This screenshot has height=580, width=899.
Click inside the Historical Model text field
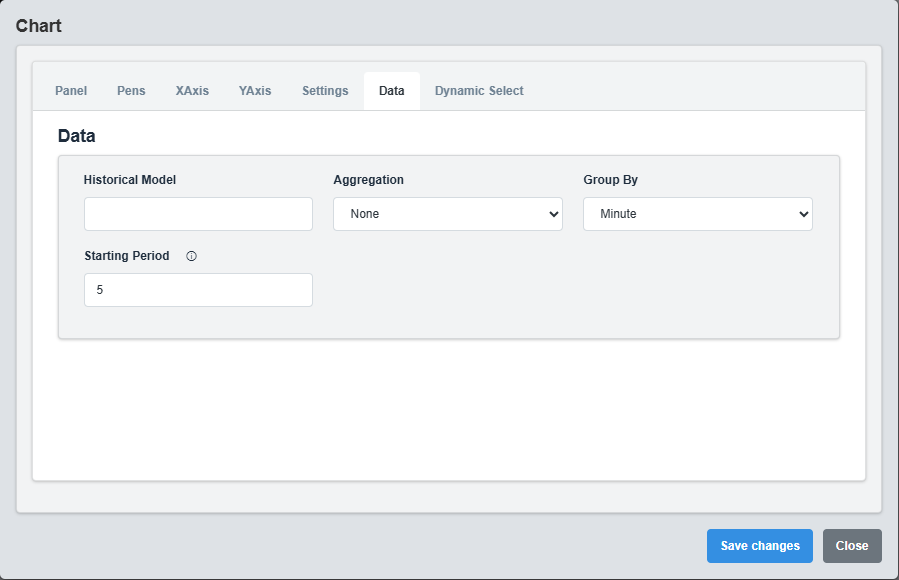coord(197,213)
